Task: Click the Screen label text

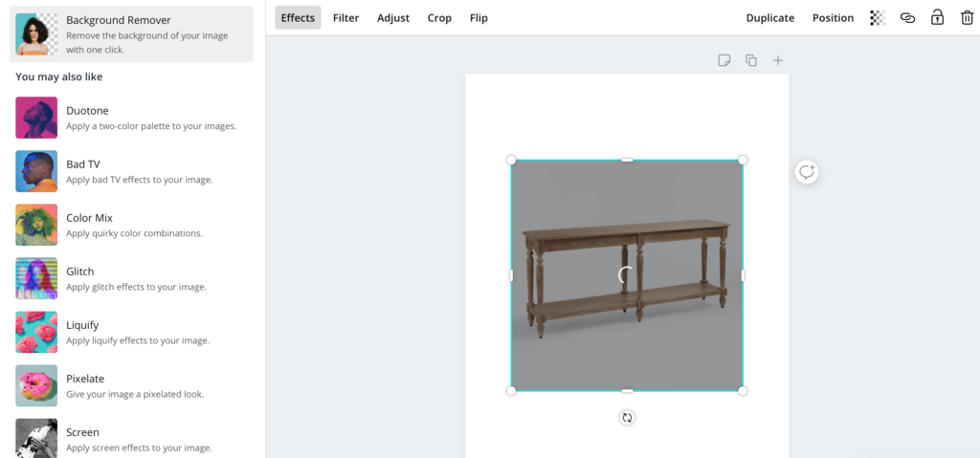Action: (84, 432)
